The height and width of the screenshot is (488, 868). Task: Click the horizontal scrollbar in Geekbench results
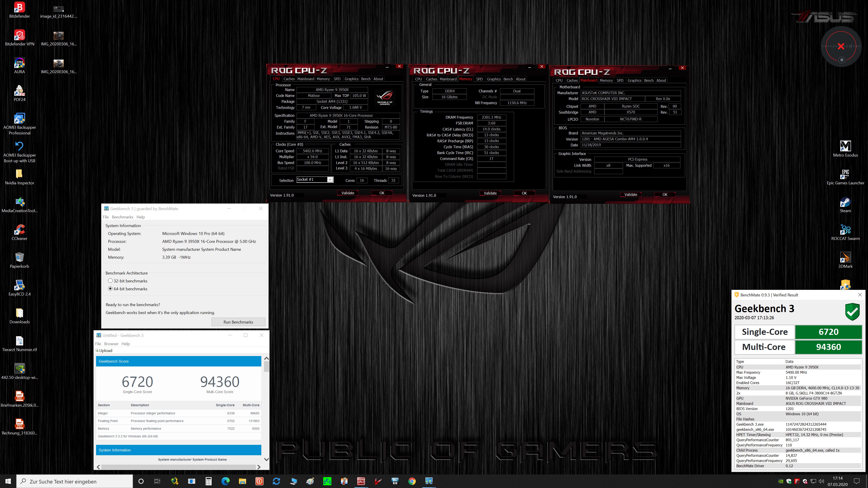point(178,467)
